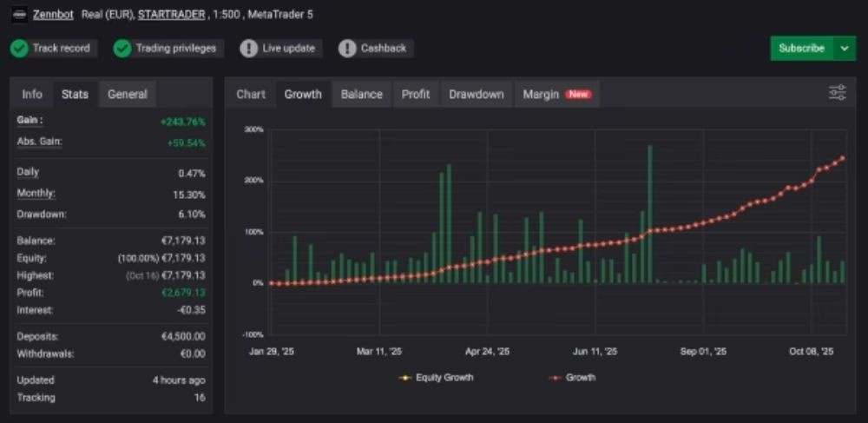The width and height of the screenshot is (868, 423).
Task: Click the Track record green check icon
Action: coord(19,49)
